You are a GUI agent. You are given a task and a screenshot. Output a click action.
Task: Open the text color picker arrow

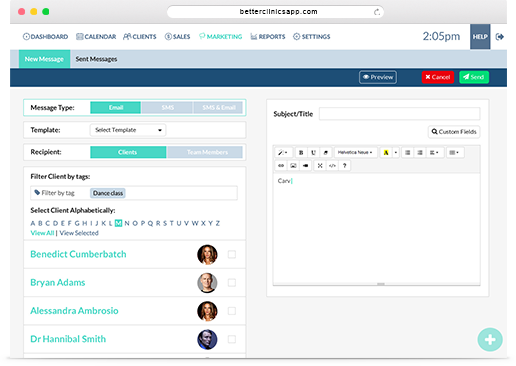click(x=396, y=152)
